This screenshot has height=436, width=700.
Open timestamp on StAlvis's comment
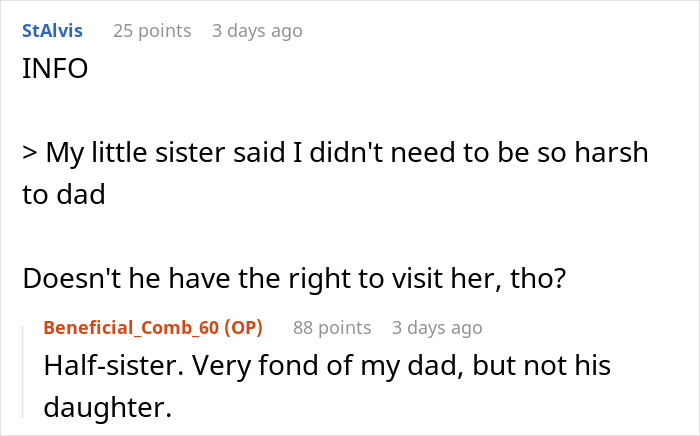coord(257,31)
